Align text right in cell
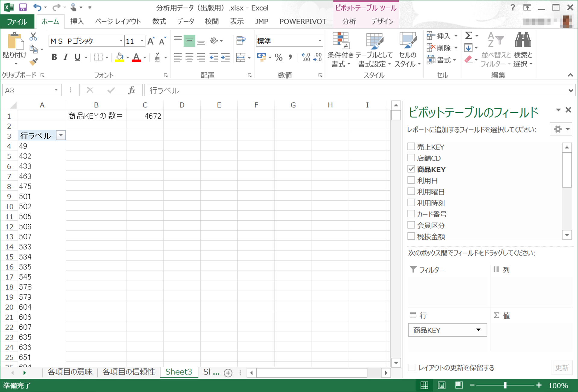Screen dimensions: 578x392 [201, 57]
